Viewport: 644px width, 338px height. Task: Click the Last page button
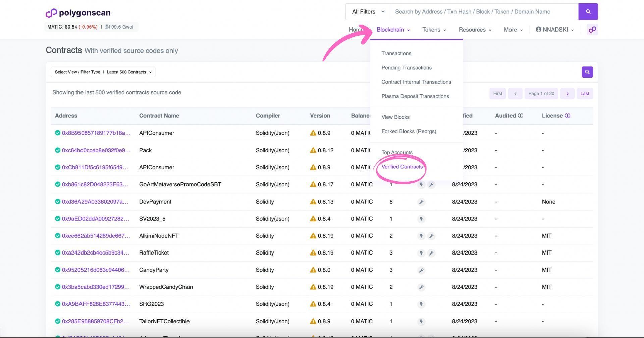click(585, 94)
